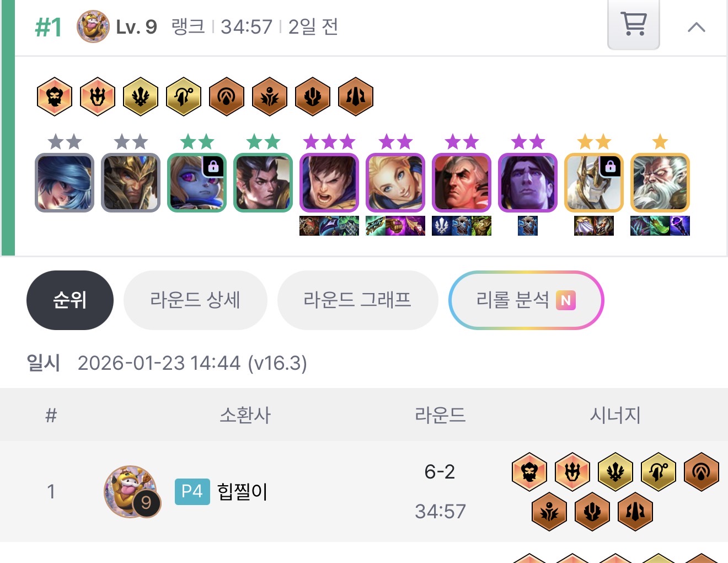Screen dimensions: 728x563
Task: Click the last bronze trait hexagon in the top row
Action: coord(356,97)
